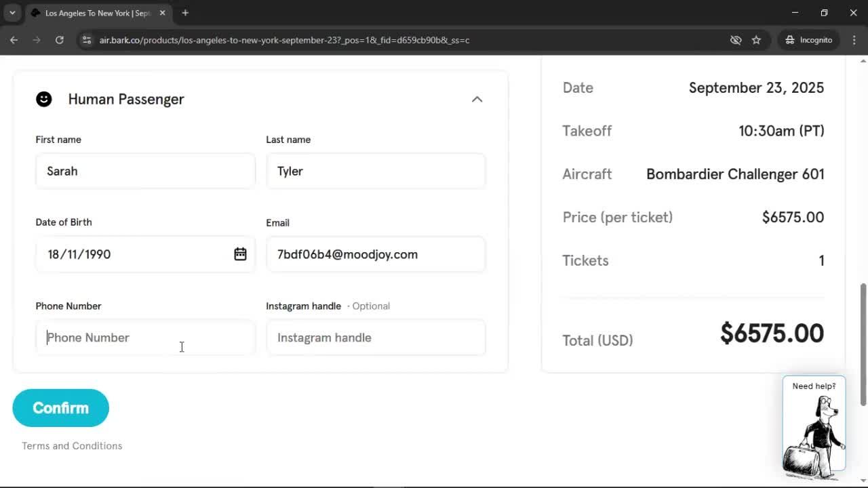868x488 pixels.
Task: Click the smiley Human Passenger icon
Action: pos(44,99)
